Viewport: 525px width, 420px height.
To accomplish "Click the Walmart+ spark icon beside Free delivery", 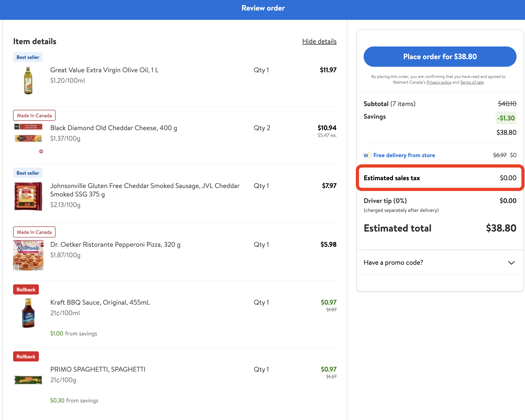I will point(367,155).
